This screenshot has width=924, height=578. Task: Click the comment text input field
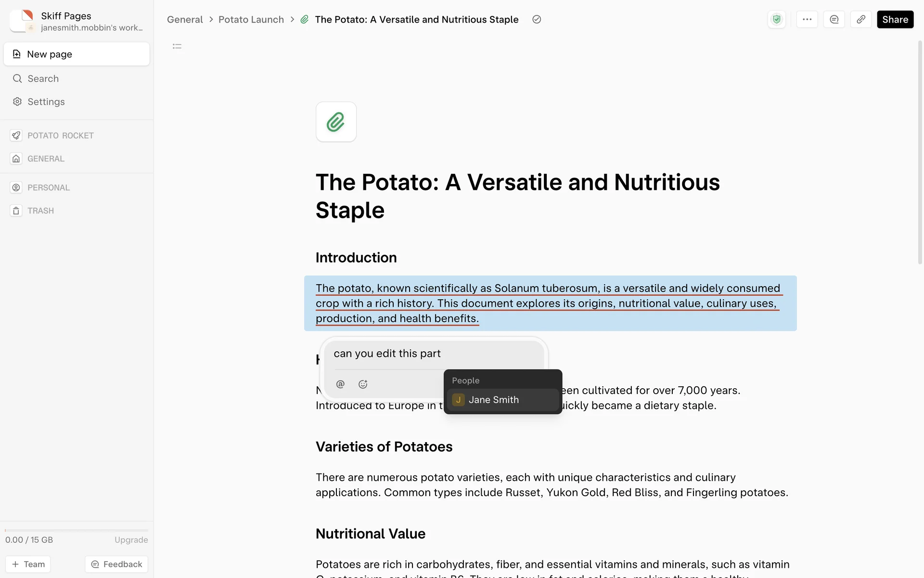433,354
